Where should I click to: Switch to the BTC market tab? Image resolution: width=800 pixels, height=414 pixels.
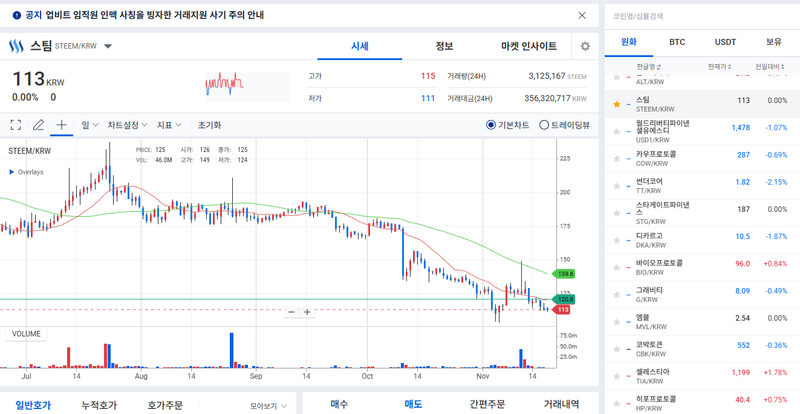pos(677,42)
